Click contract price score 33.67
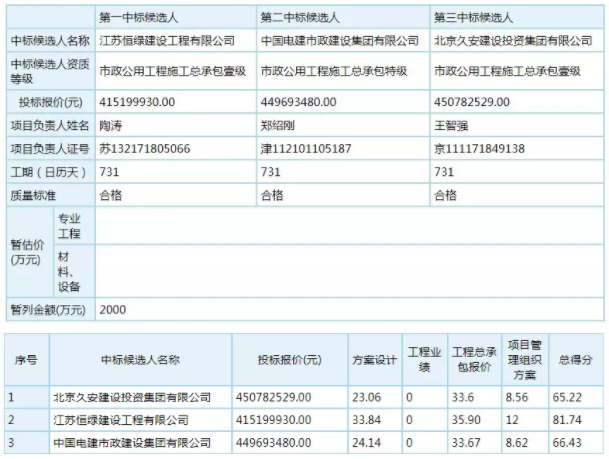This screenshot has height=459, width=609. (x=466, y=443)
